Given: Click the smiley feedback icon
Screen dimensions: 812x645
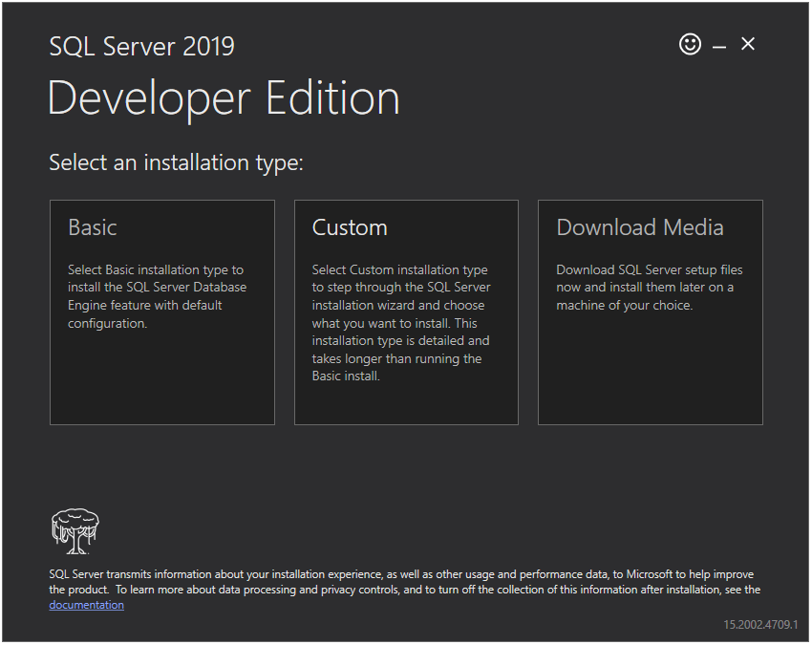Looking at the screenshot, I should (690, 44).
